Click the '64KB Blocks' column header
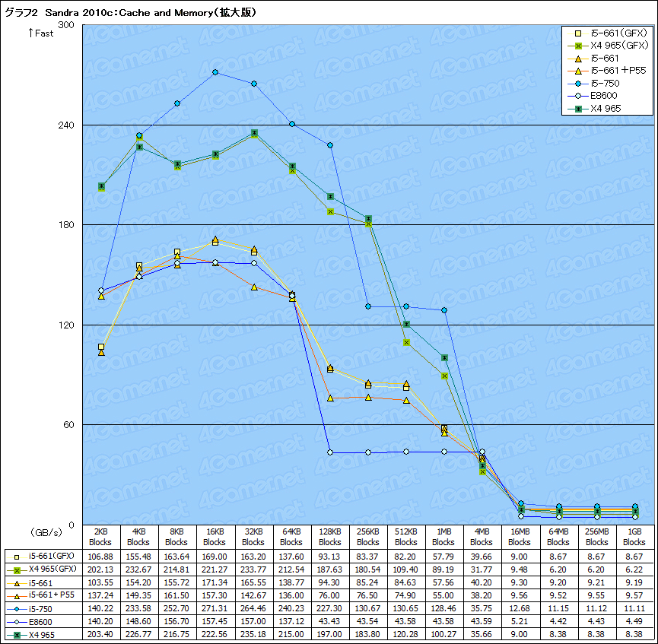The width and height of the screenshot is (658, 644). (291, 537)
